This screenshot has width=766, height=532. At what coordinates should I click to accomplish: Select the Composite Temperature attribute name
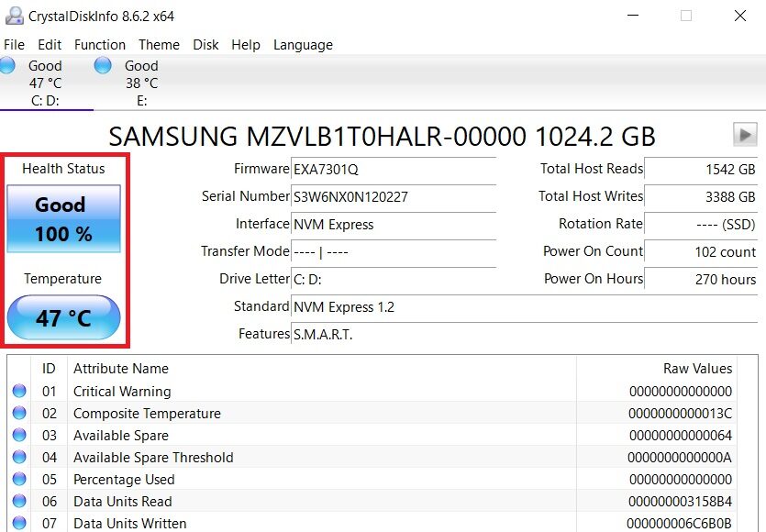pyautogui.click(x=147, y=414)
